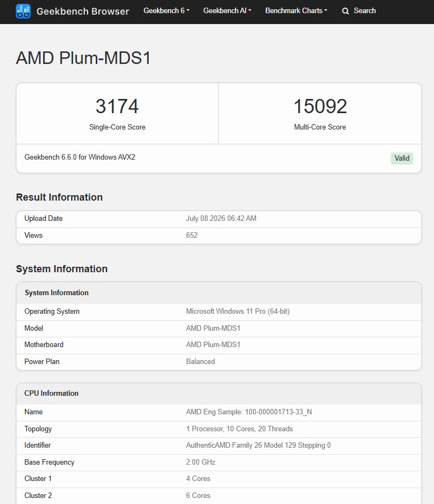Click the Power Plan label
434x504 pixels.
tap(42, 362)
